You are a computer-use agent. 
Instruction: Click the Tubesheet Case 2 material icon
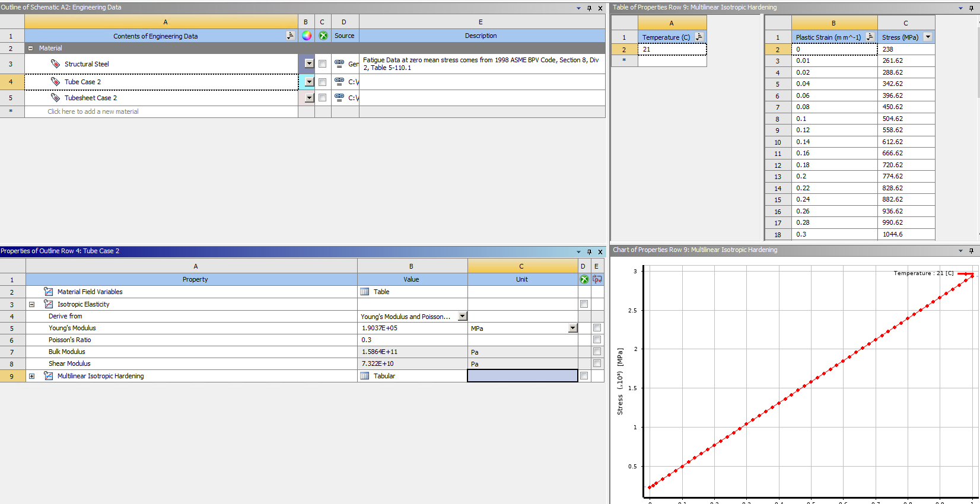pos(55,98)
